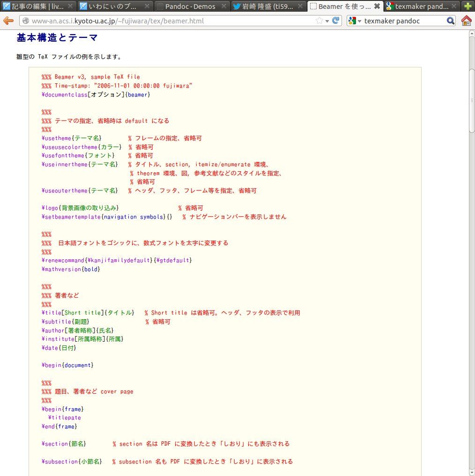Open a new tab with the plus
The height and width of the screenshot is (476, 475).
tap(468, 6)
